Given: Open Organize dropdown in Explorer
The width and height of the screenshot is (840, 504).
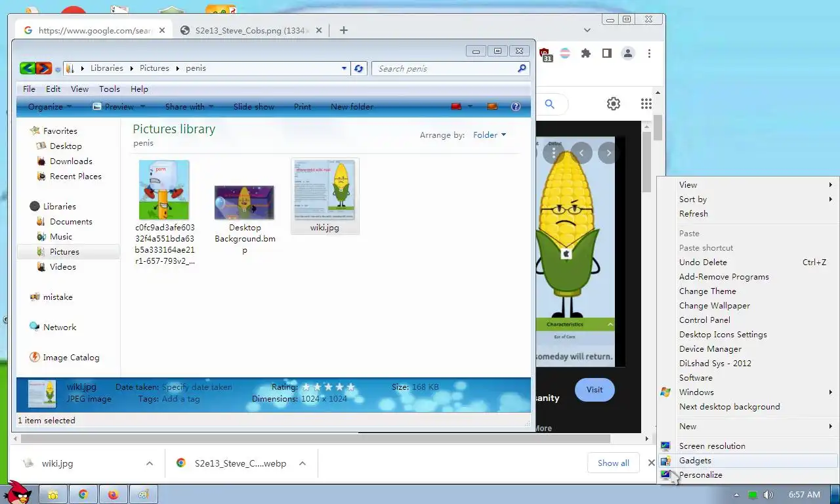Looking at the screenshot, I should tap(50, 106).
